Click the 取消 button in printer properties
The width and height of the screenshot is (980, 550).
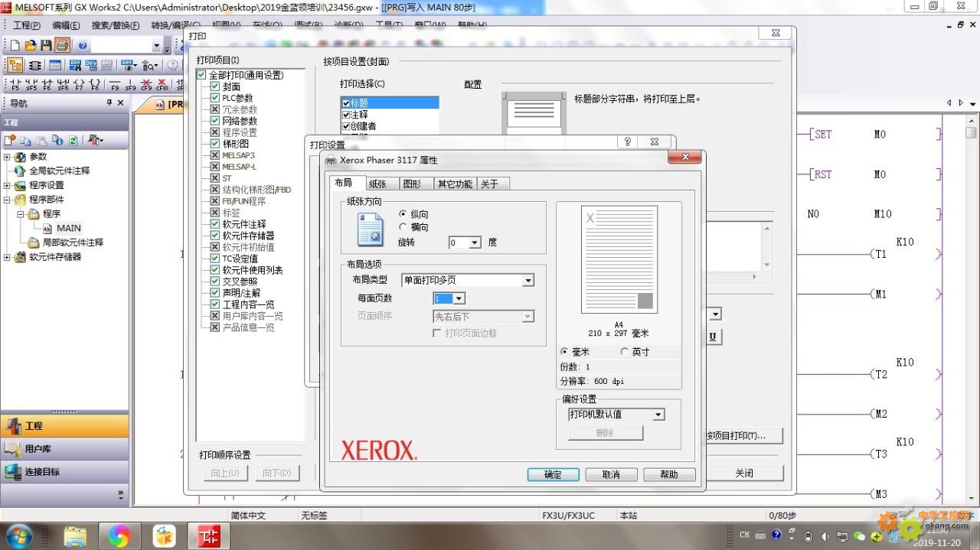[x=611, y=474]
